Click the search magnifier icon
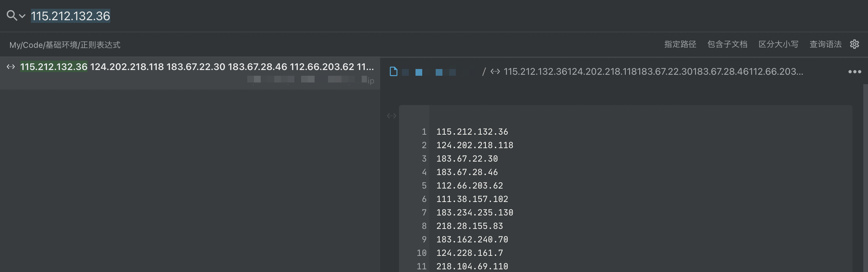Viewport: 868px width, 272px height. click(x=11, y=15)
